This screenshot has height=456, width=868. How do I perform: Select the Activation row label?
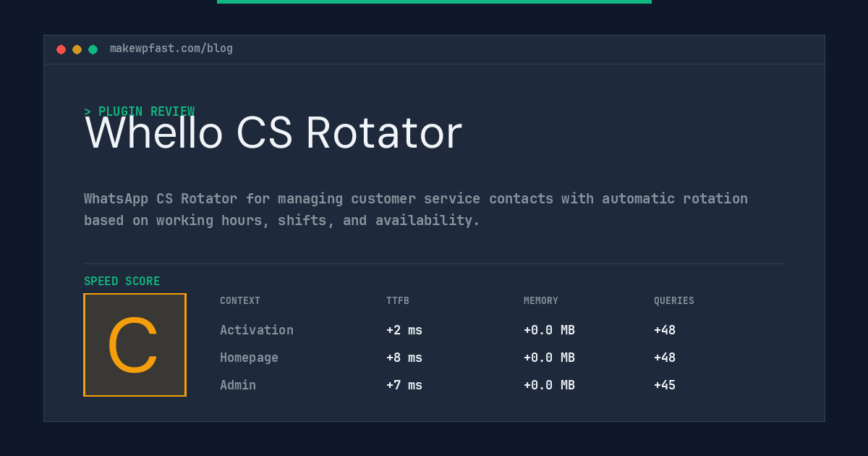[257, 330]
